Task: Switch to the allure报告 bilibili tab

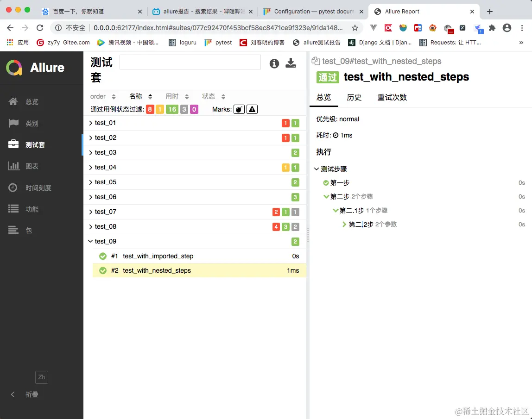Action: point(203,12)
